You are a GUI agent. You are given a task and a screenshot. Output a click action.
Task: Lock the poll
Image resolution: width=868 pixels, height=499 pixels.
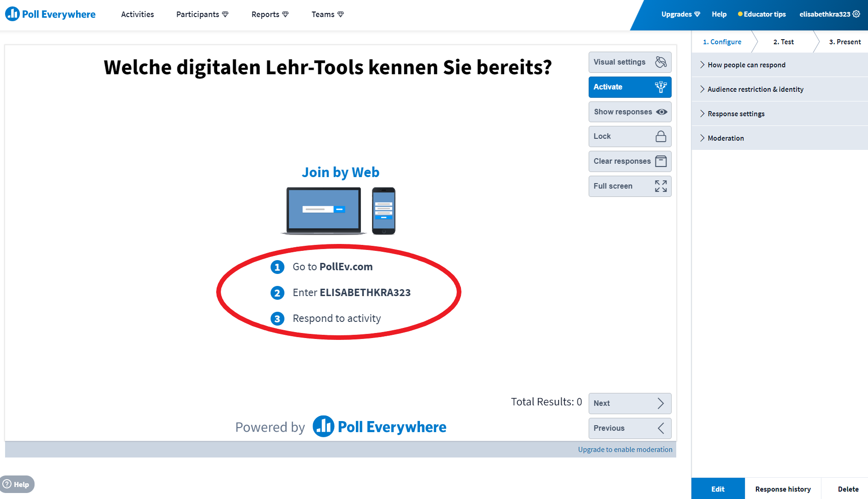[630, 137]
